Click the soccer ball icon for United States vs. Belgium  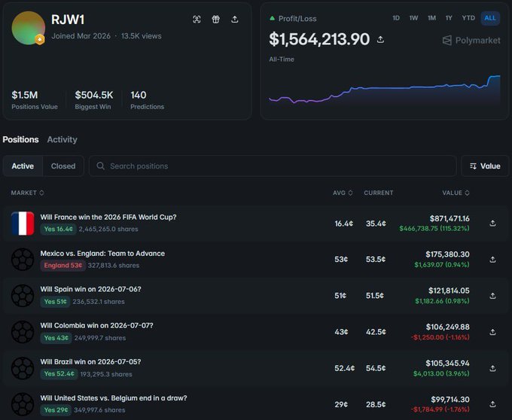click(x=23, y=404)
